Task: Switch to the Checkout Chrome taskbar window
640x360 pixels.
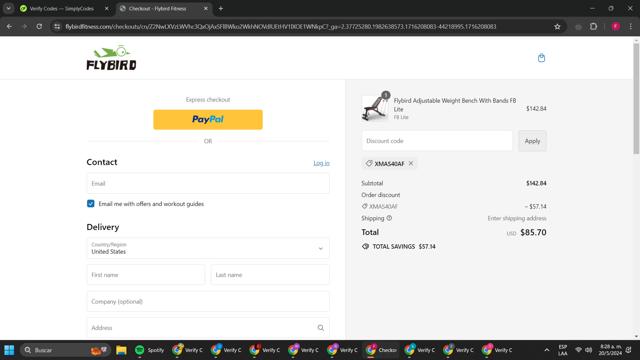Action: 381,350
